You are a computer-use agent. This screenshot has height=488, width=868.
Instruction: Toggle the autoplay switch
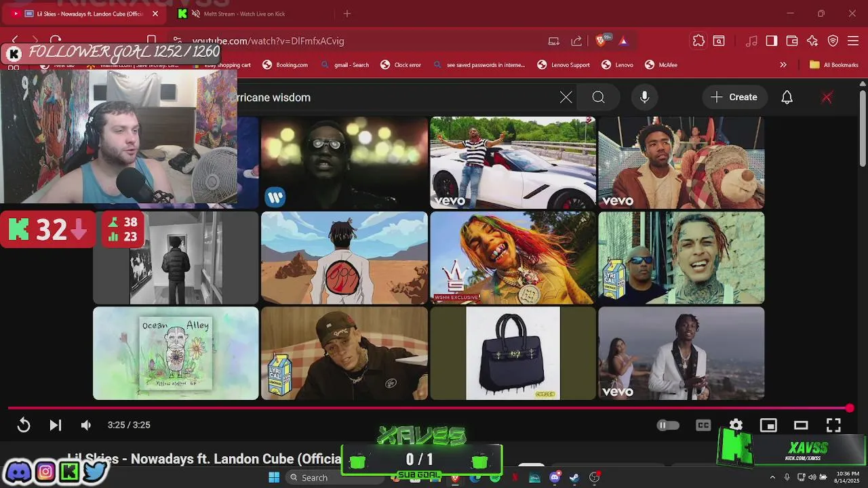tap(668, 425)
